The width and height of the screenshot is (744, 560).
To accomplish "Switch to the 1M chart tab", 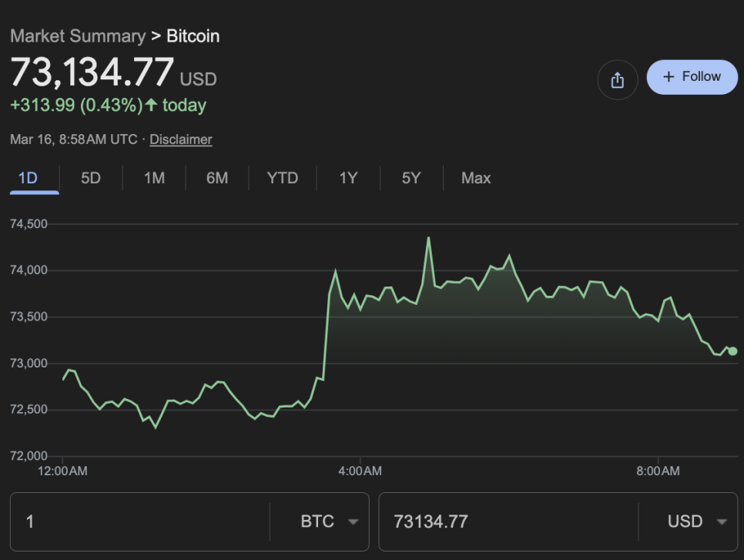I will pyautogui.click(x=154, y=178).
